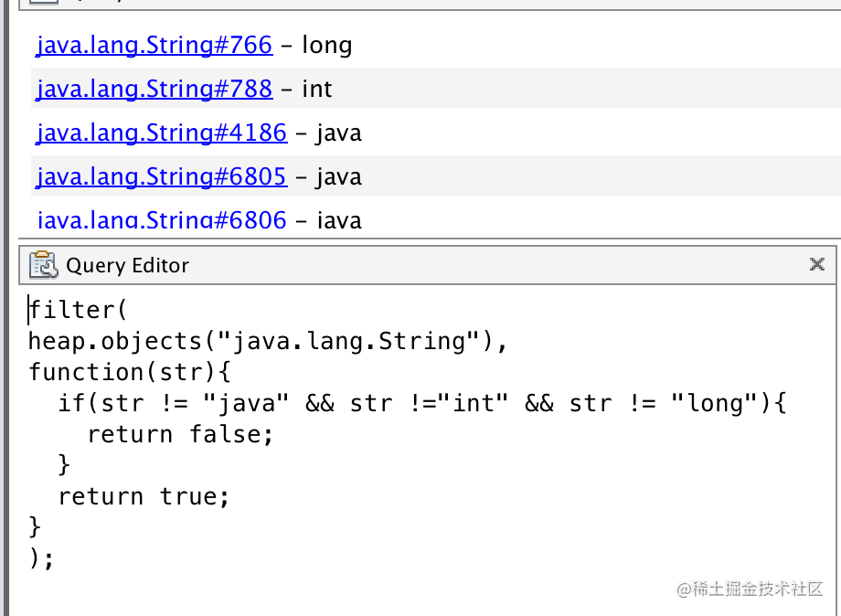Click the heap.objects("java.lang.String") code line
This screenshot has height=616, width=841.
pyautogui.click(x=267, y=341)
